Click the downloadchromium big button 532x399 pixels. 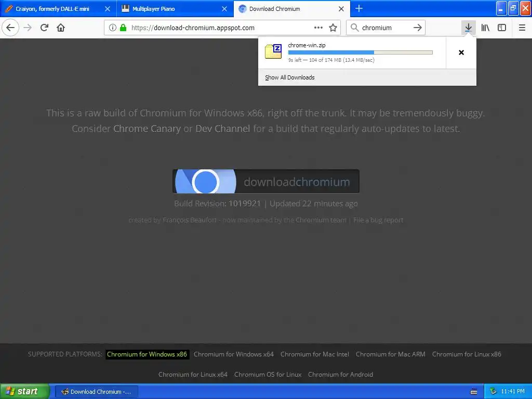[x=266, y=181]
